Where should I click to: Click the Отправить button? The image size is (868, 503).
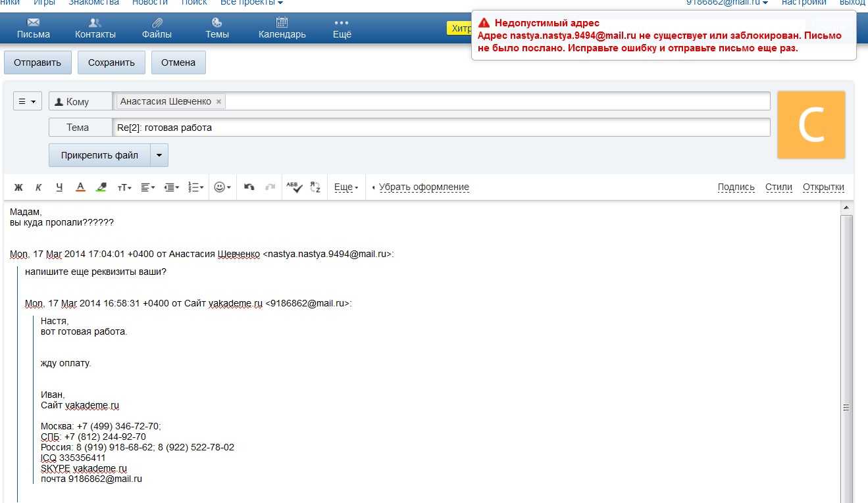[38, 62]
